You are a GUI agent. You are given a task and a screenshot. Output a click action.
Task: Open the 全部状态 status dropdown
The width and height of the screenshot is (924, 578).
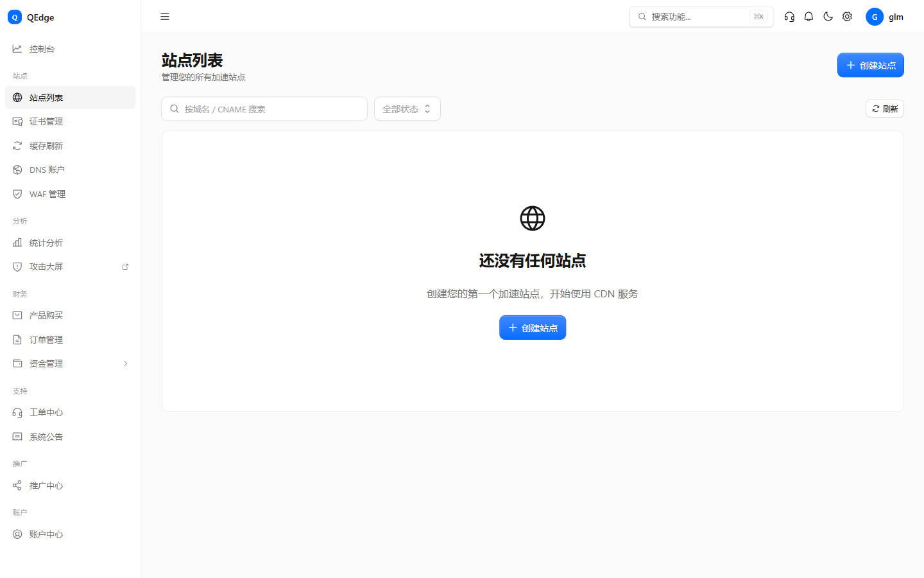click(407, 109)
